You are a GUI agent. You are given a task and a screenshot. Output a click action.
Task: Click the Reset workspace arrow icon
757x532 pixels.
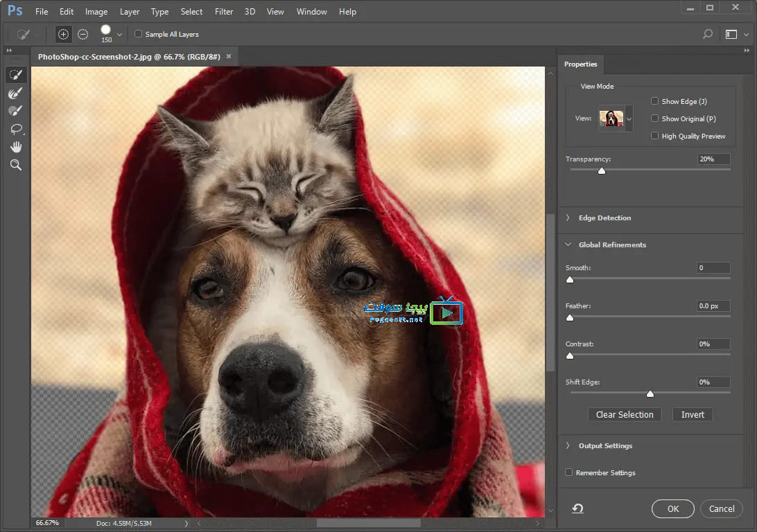pyautogui.click(x=577, y=509)
